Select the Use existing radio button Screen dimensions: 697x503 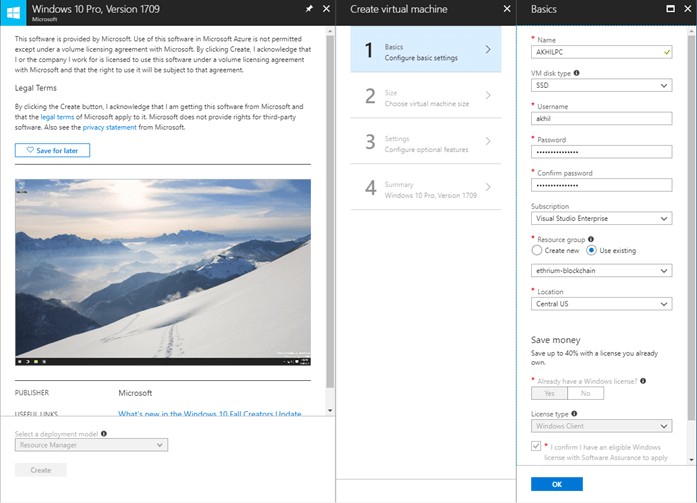(592, 250)
